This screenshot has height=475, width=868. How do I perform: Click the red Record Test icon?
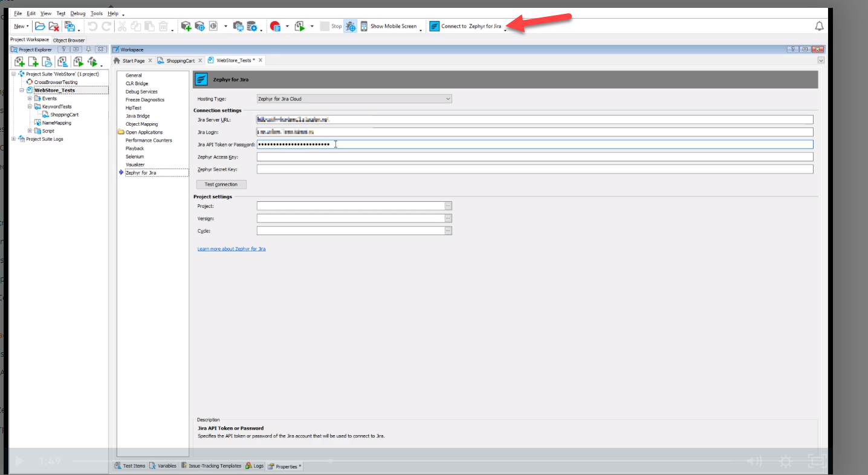coord(275,26)
